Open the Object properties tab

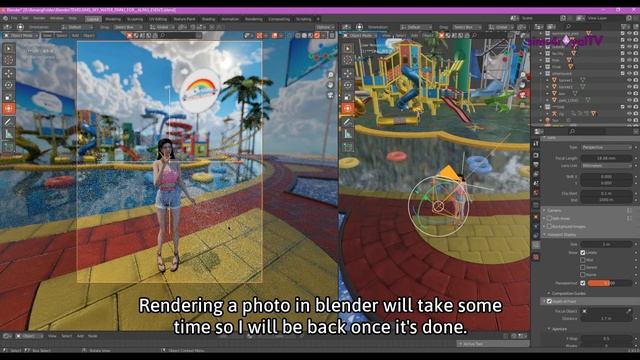point(536,216)
